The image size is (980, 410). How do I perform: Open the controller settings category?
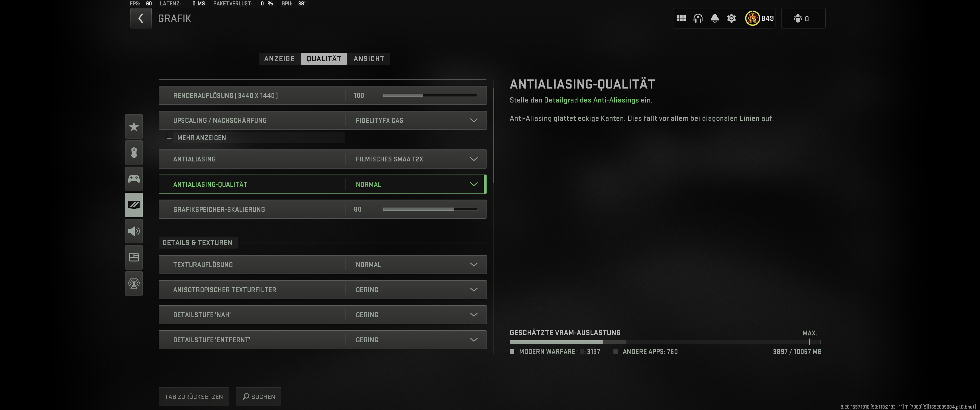[134, 179]
